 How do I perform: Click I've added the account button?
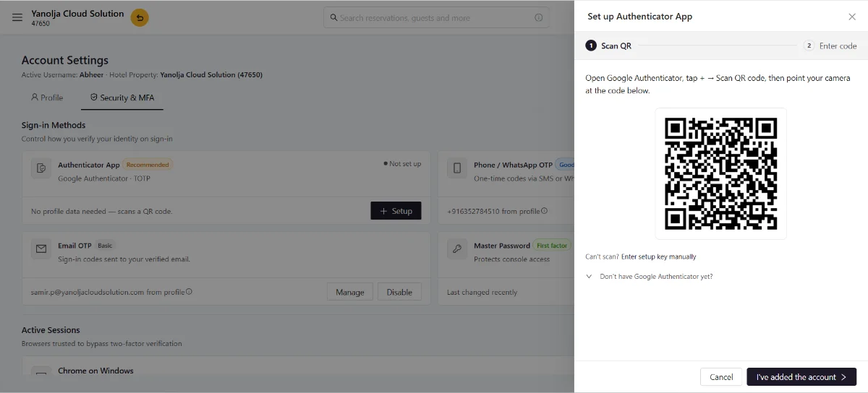(801, 377)
